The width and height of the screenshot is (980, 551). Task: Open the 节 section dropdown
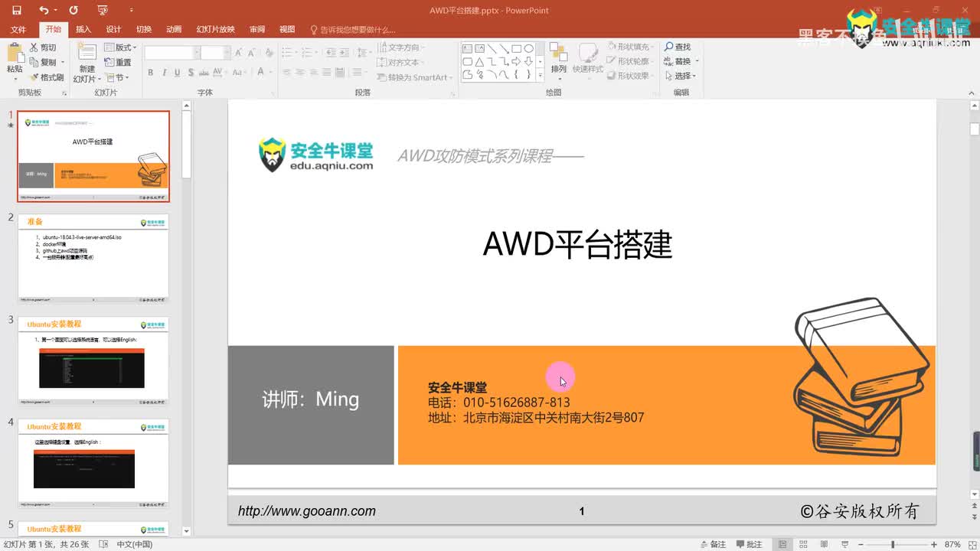coord(117,77)
